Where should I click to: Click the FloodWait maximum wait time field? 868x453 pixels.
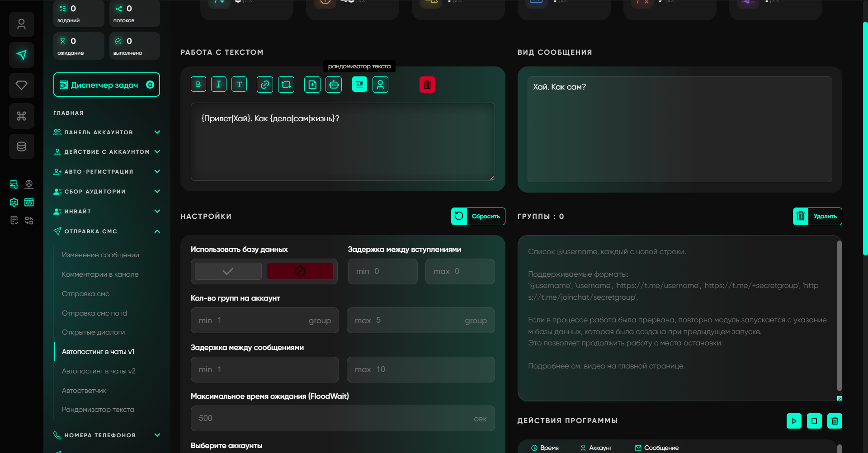tap(335, 418)
